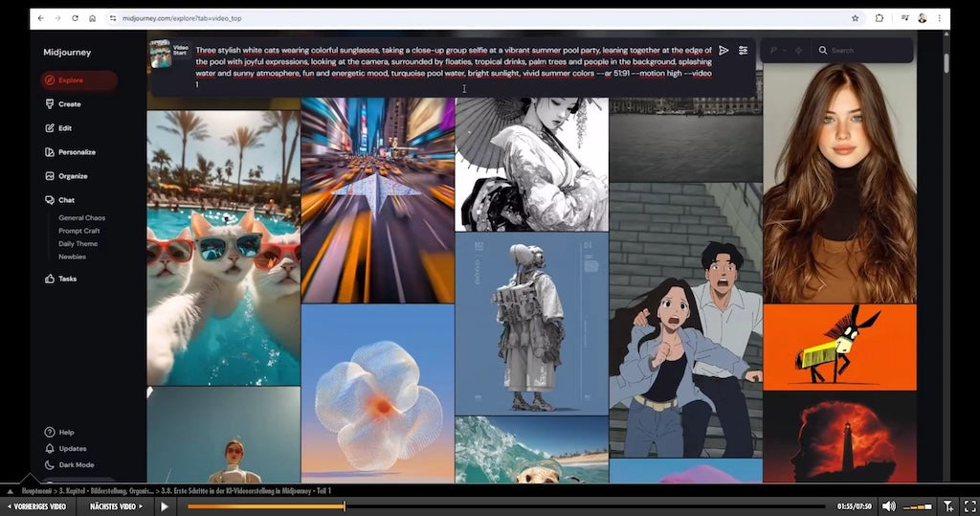The height and width of the screenshot is (516, 980).
Task: Select Prompt Craft chat room
Action: coord(79,231)
